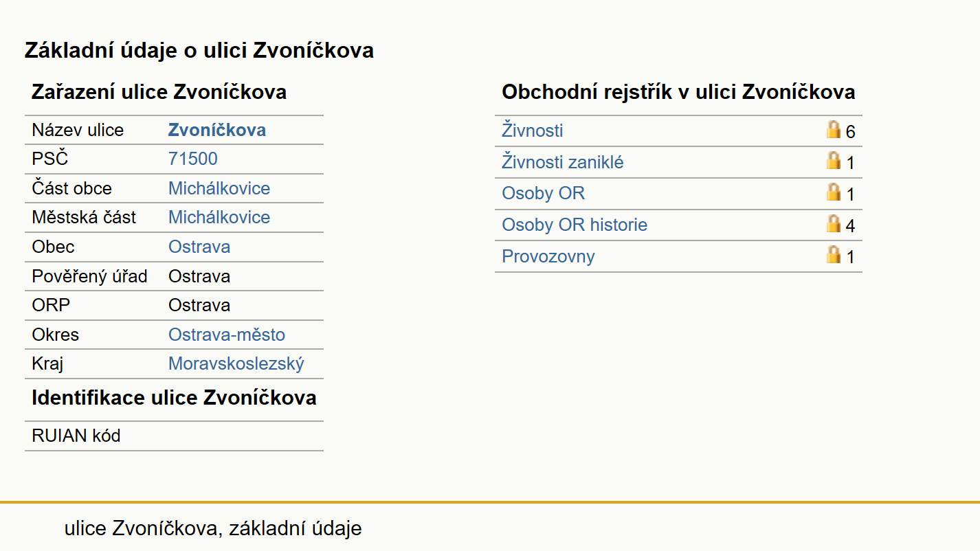
Task: Open the Živnosti link
Action: (x=533, y=131)
